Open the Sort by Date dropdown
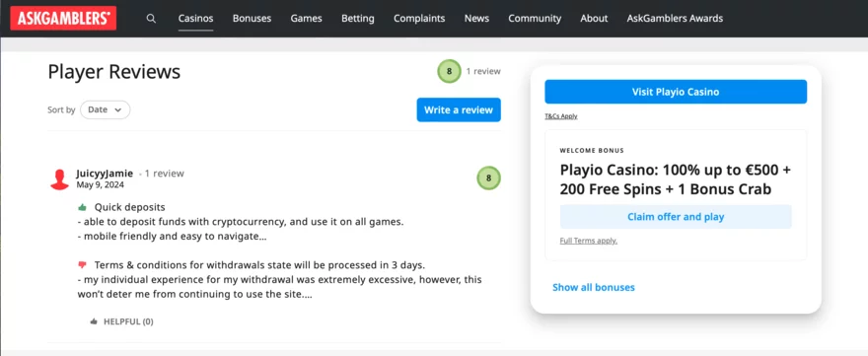 pos(106,109)
